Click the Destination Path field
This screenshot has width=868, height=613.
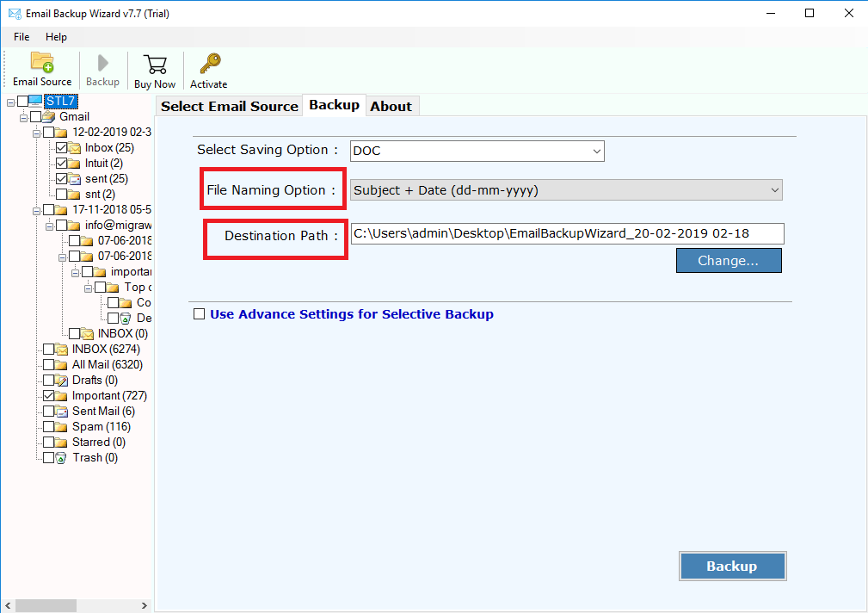pos(568,234)
